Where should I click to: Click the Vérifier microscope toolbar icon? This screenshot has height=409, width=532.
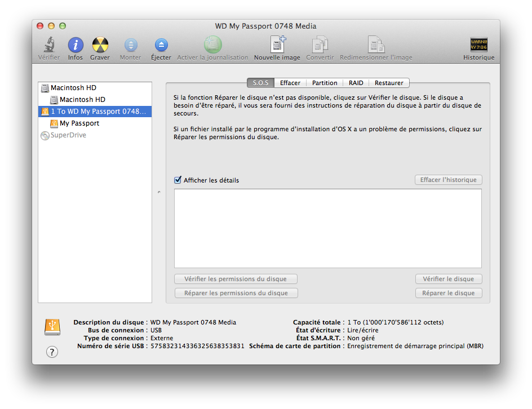(49, 46)
